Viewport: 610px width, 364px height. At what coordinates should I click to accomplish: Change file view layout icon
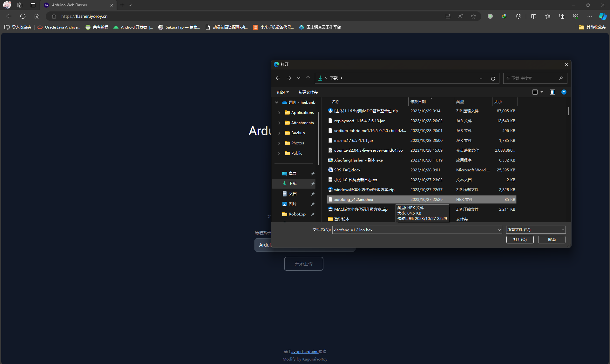pos(535,92)
